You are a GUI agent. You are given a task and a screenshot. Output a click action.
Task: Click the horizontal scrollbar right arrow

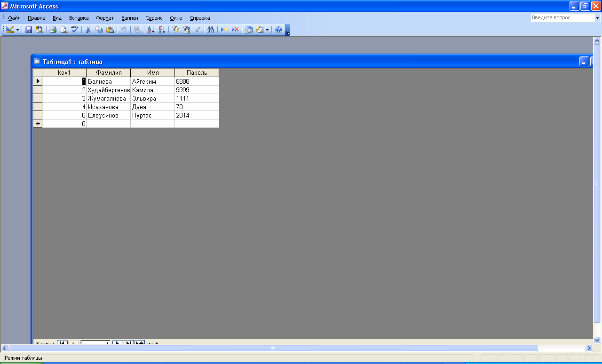click(x=589, y=348)
